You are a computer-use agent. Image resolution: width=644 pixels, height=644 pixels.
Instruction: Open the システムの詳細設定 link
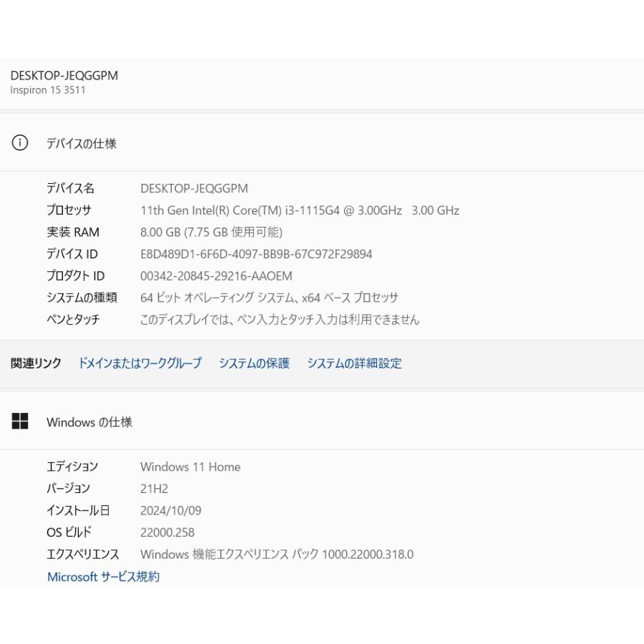(354, 363)
